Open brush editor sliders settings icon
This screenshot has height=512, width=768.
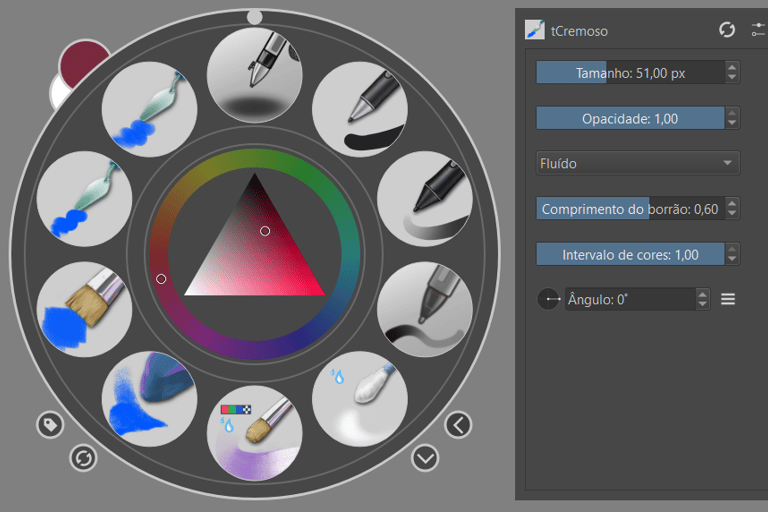point(759,30)
